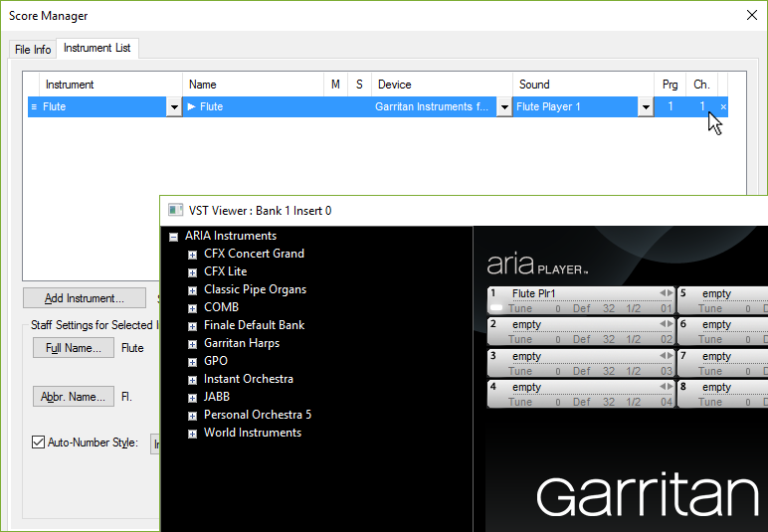Expand the Garritan Harps tree node
Viewport: 768px width, 532px height.
pos(192,343)
